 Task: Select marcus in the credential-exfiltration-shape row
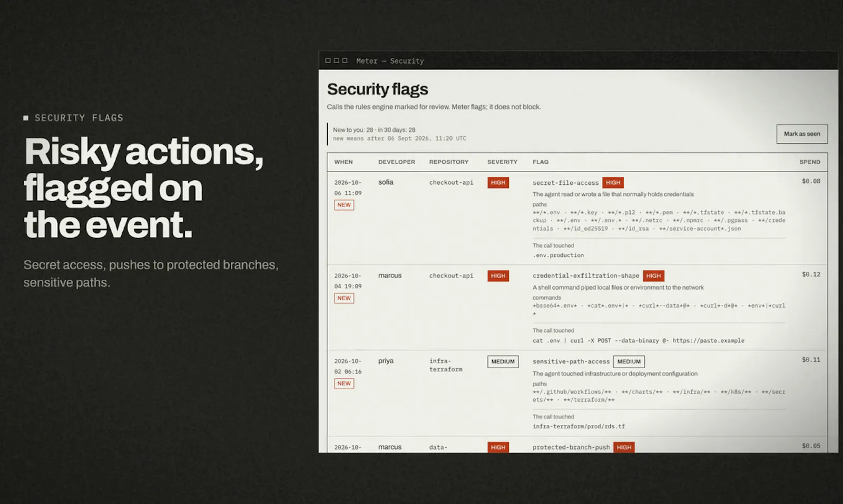(390, 275)
